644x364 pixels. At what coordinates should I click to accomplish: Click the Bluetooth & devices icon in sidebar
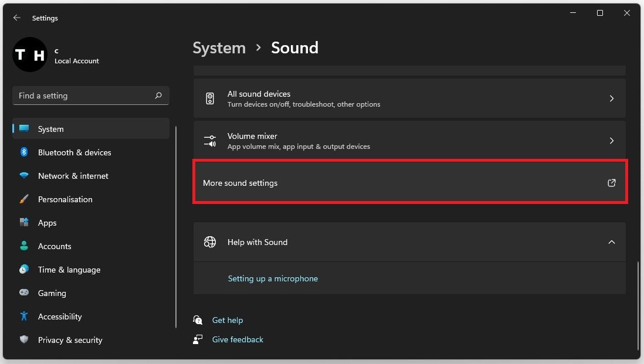click(x=24, y=152)
